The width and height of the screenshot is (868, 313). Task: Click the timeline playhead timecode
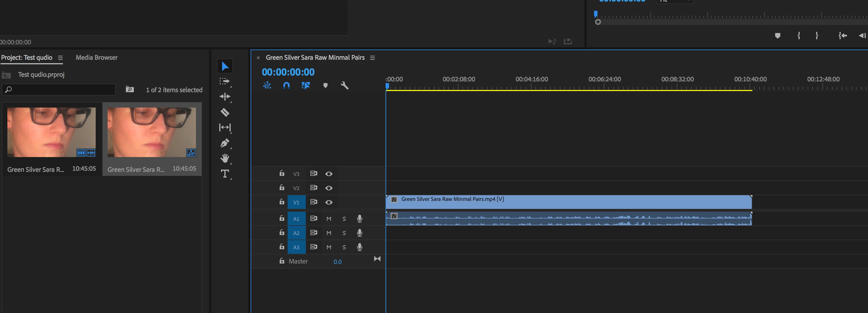click(288, 72)
